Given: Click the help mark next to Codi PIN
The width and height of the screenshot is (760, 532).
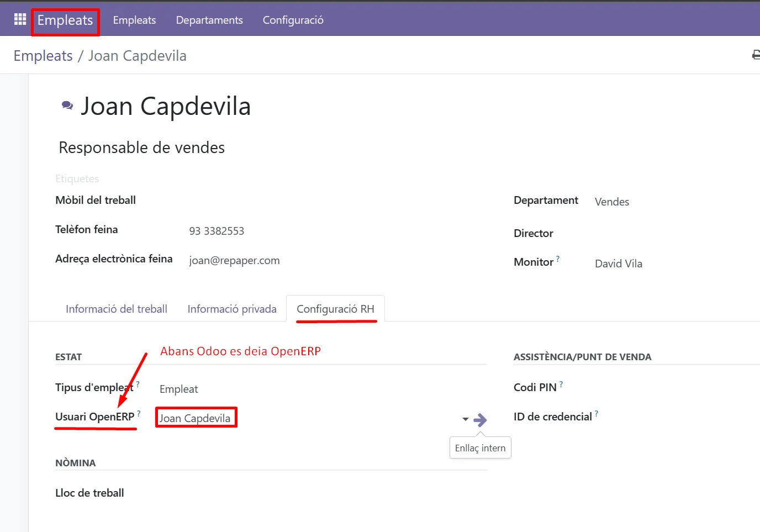Looking at the screenshot, I should 561,384.
